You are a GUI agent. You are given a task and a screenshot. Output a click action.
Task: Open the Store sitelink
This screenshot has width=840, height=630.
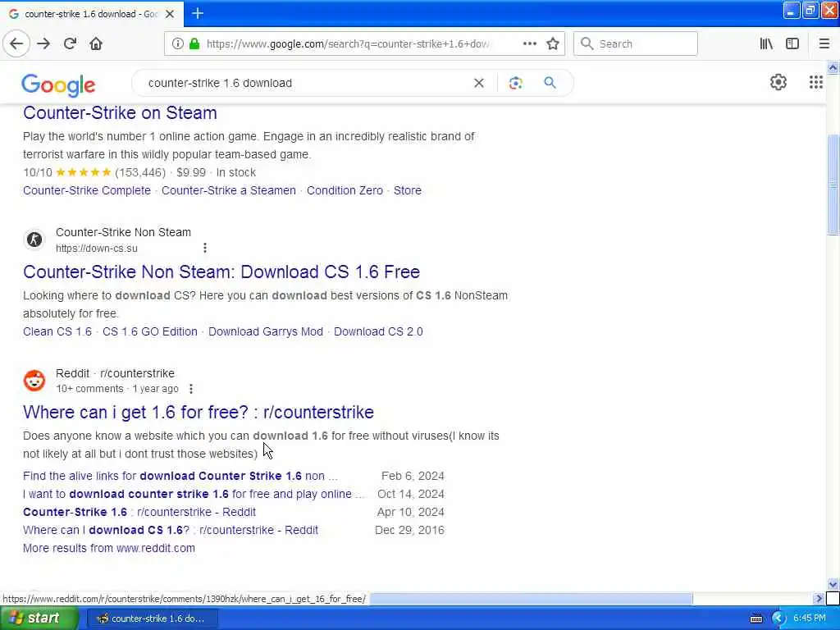coord(407,190)
